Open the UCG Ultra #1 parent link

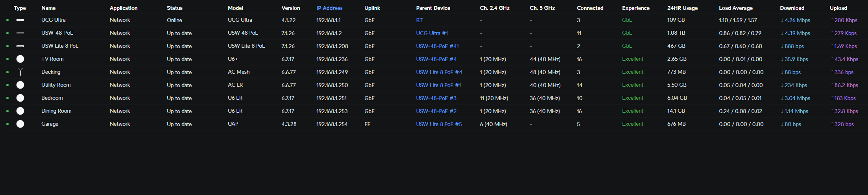[432, 33]
